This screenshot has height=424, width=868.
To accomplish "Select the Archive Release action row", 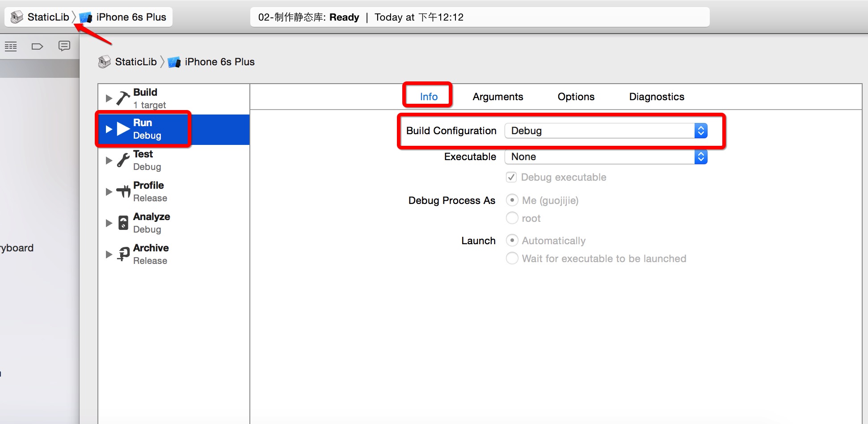I will point(174,254).
